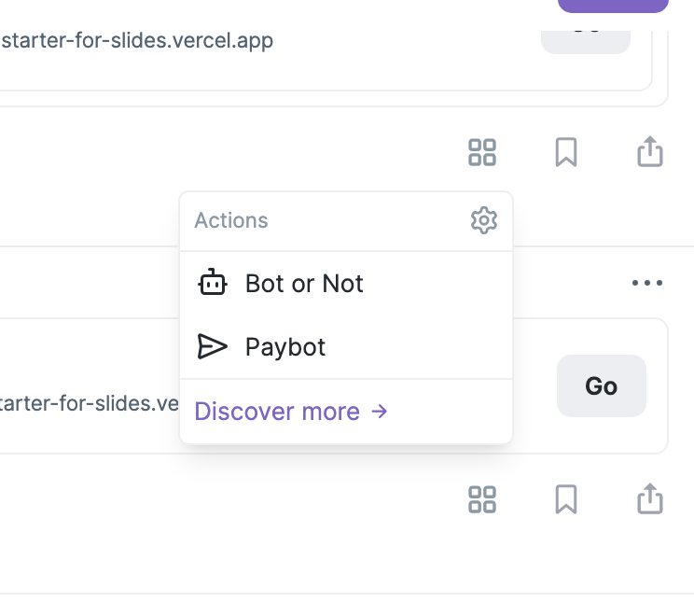Bookmark the lower post

point(566,499)
